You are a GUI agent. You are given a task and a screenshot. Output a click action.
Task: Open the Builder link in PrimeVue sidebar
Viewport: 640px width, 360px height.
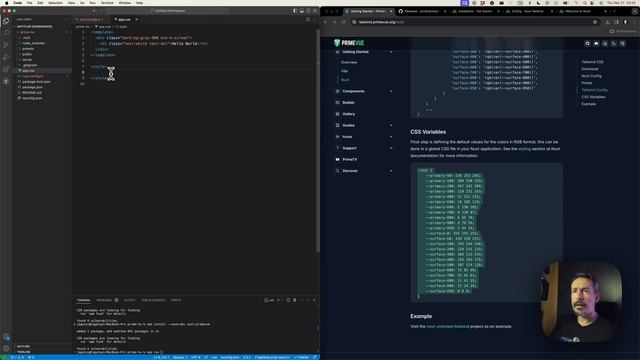349,102
